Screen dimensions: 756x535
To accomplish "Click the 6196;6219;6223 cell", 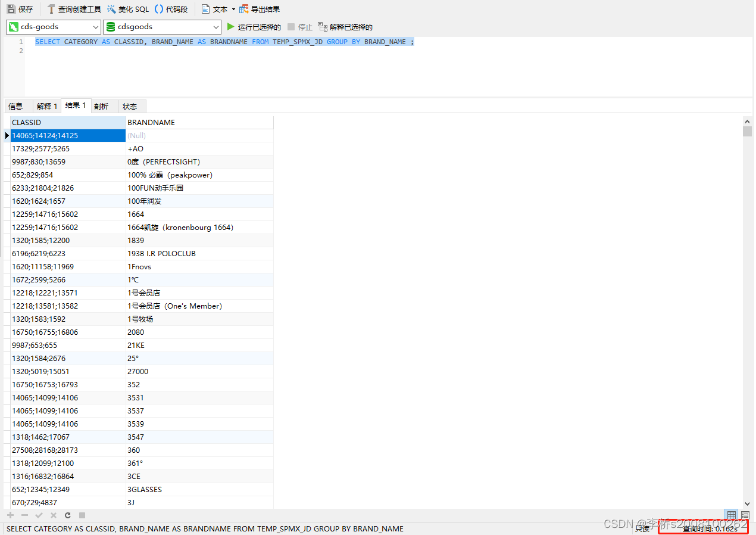I will (68, 253).
